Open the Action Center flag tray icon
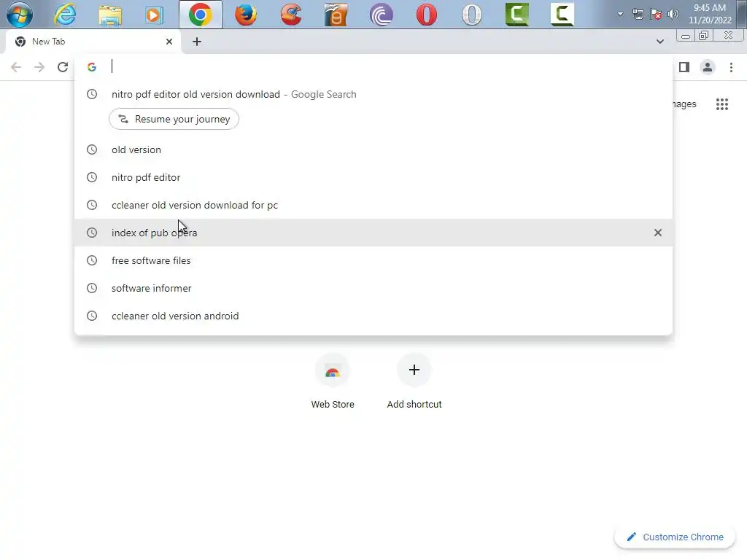This screenshot has width=747, height=560. pyautogui.click(x=656, y=14)
